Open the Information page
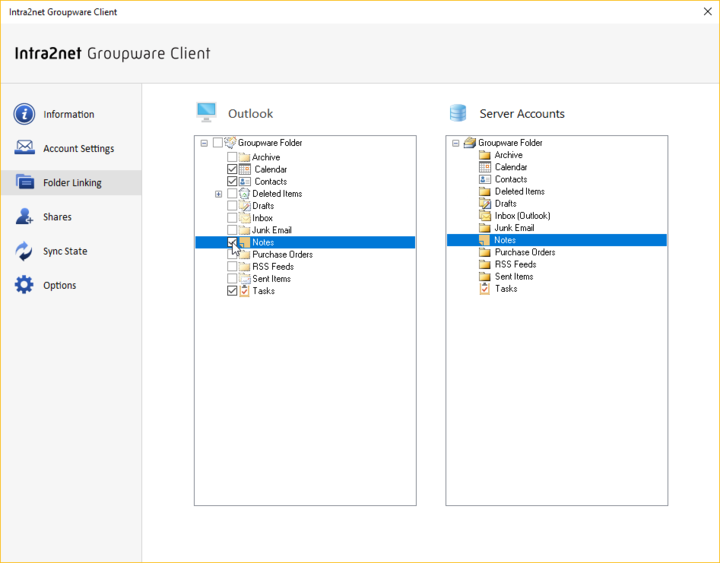This screenshot has width=720, height=563. [x=71, y=114]
